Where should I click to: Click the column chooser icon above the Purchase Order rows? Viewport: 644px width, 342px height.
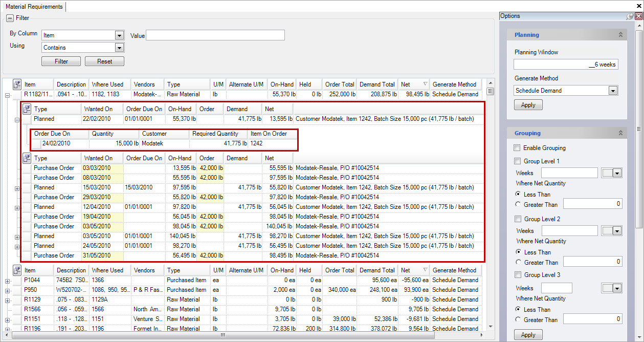point(26,158)
